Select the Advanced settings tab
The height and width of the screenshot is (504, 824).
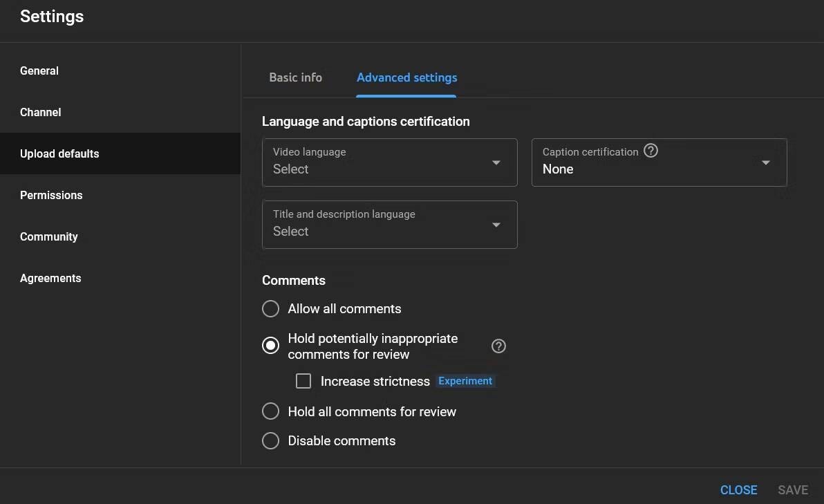(x=406, y=77)
